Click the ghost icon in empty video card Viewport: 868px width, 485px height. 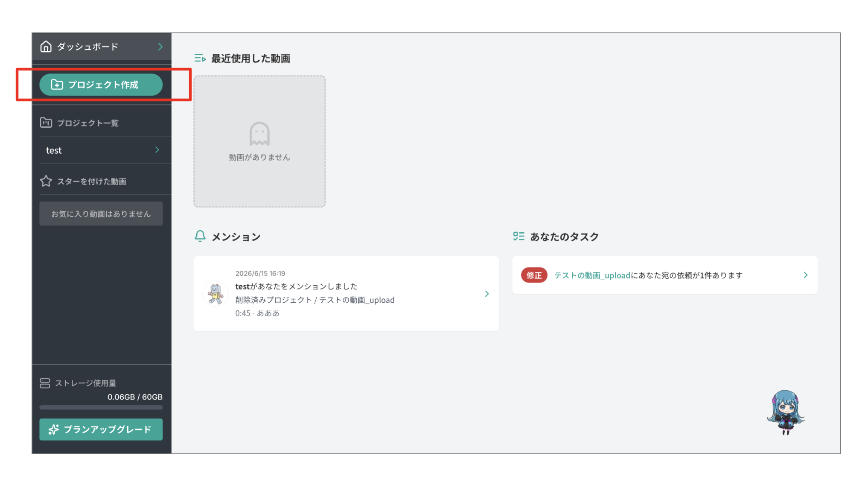(259, 134)
